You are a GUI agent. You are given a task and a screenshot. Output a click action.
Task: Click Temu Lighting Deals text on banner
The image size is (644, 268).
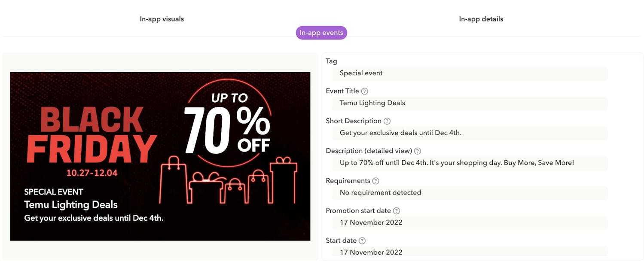click(x=71, y=205)
